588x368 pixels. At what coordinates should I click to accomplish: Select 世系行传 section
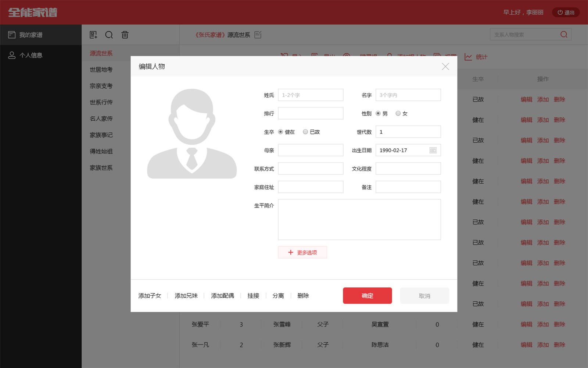[101, 102]
